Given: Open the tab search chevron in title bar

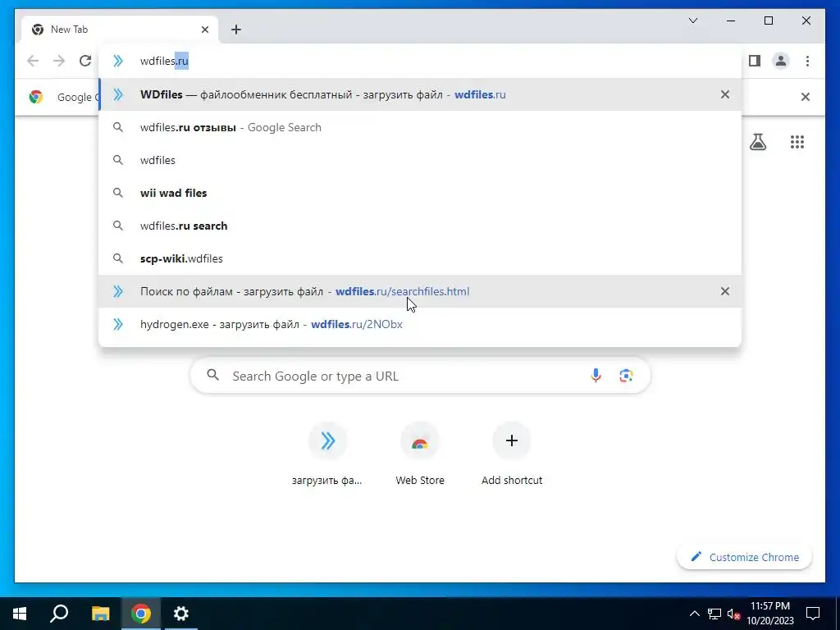Looking at the screenshot, I should click(693, 21).
